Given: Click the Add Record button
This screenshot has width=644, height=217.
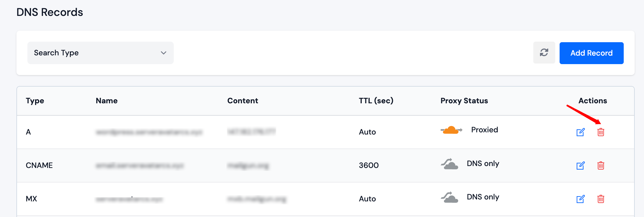Looking at the screenshot, I should [591, 53].
